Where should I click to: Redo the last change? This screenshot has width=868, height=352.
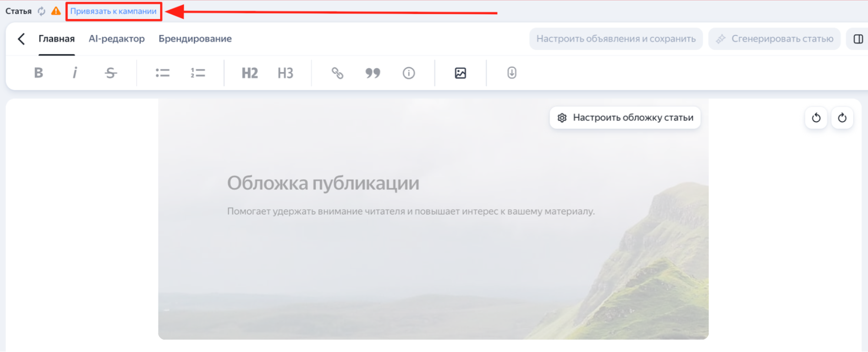click(842, 118)
